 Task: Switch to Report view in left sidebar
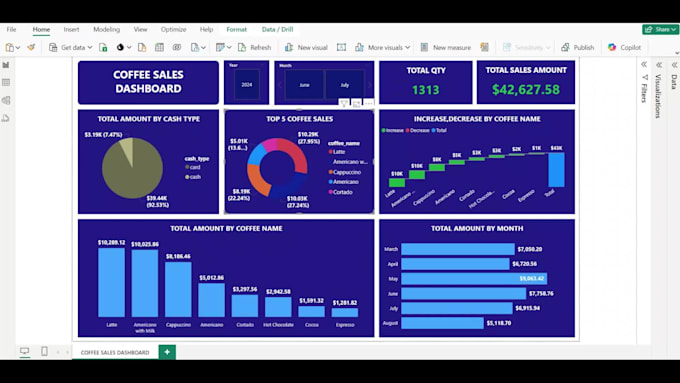(6, 65)
